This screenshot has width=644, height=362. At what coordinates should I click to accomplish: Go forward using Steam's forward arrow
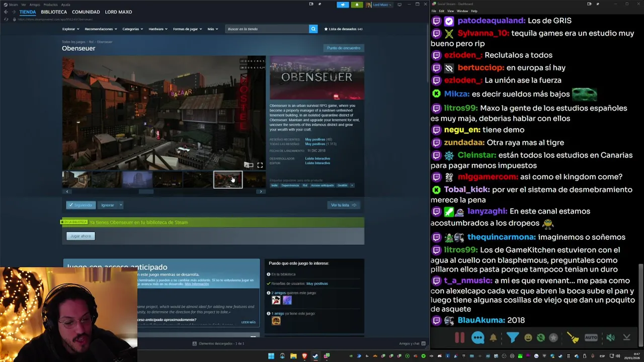(14, 12)
